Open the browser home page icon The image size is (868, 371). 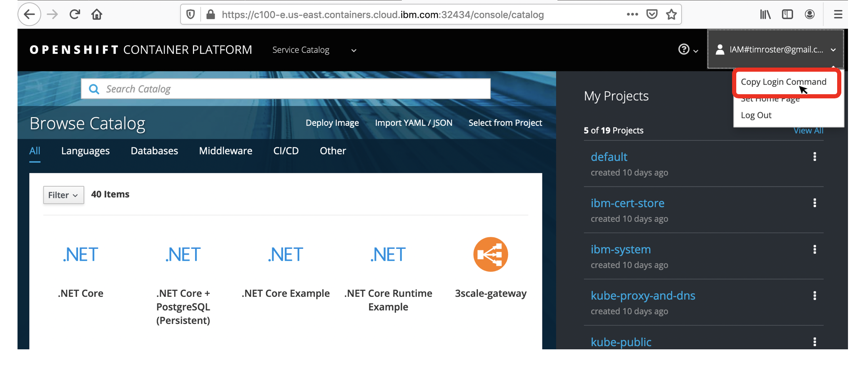point(97,15)
